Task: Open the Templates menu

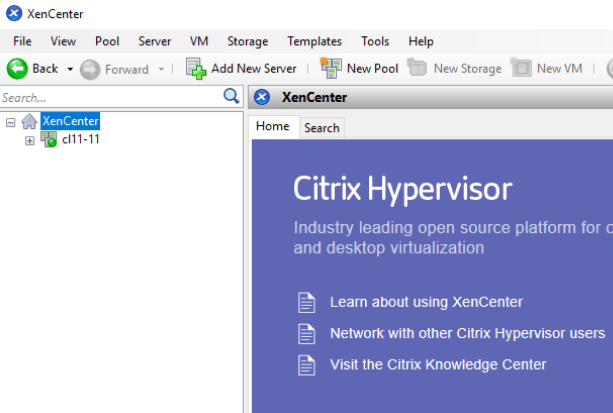Action: coord(314,41)
